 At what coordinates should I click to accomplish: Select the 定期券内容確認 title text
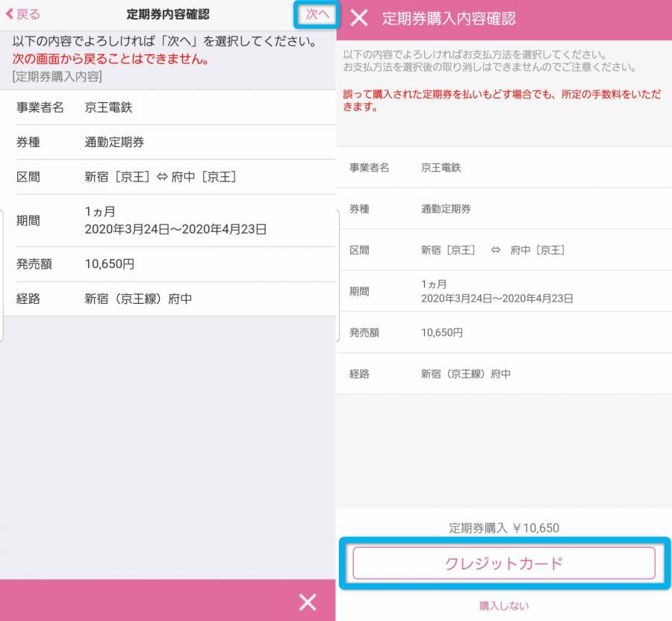168,14
